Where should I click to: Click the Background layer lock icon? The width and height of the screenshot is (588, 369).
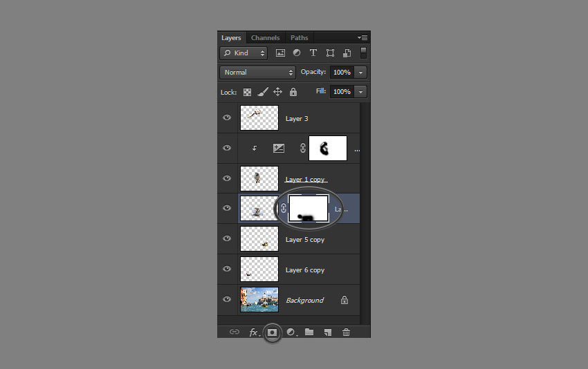click(344, 300)
